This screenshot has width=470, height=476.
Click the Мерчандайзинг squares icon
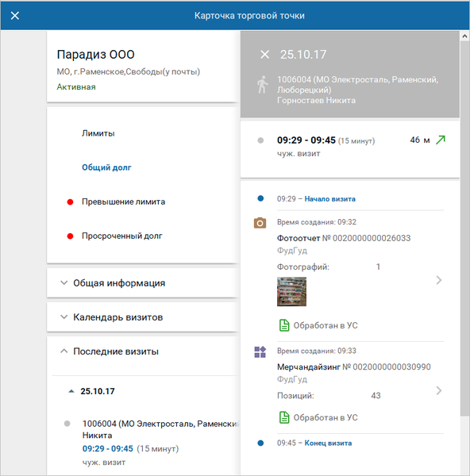(260, 351)
